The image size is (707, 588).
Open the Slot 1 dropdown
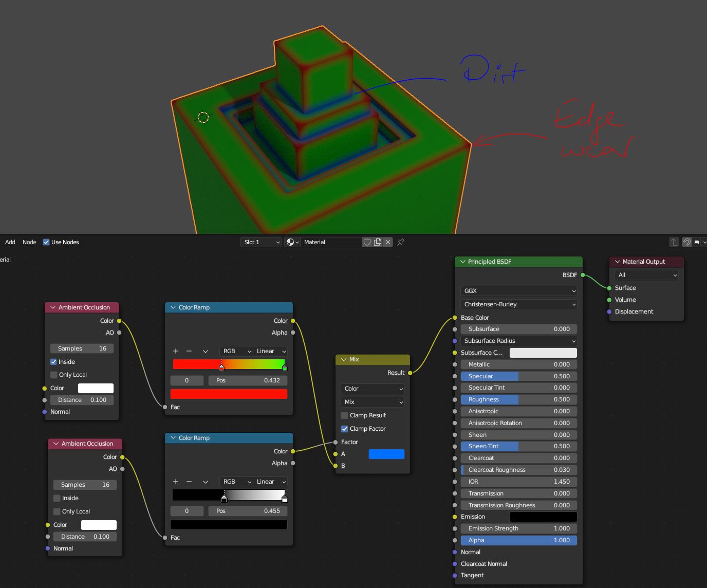click(x=261, y=242)
